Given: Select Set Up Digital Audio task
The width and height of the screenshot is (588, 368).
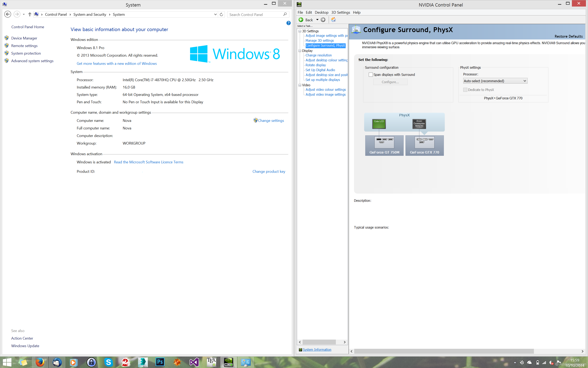Looking at the screenshot, I should (x=320, y=70).
